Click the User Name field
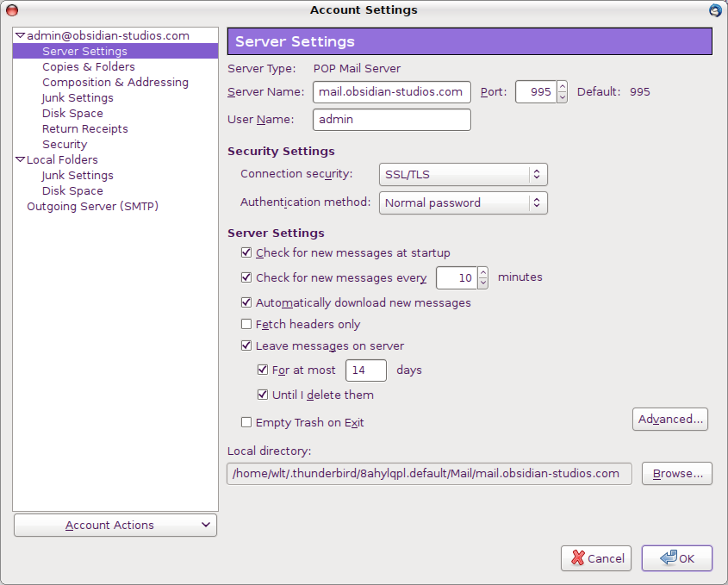 click(392, 120)
